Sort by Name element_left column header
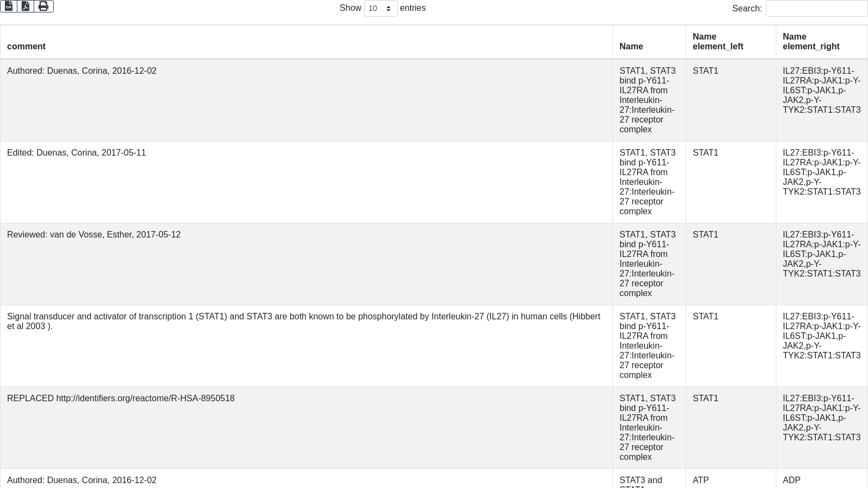 718,42
